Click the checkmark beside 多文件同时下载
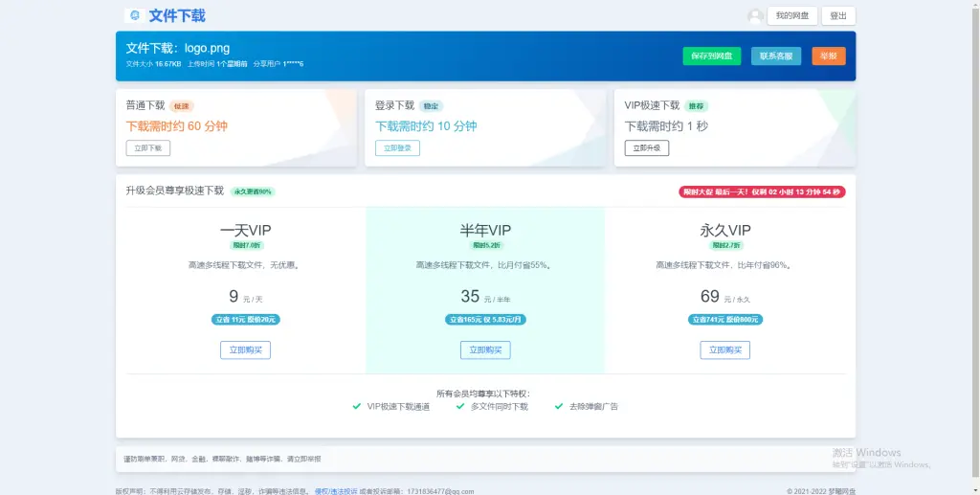Image resolution: width=980 pixels, height=495 pixels. click(x=460, y=407)
